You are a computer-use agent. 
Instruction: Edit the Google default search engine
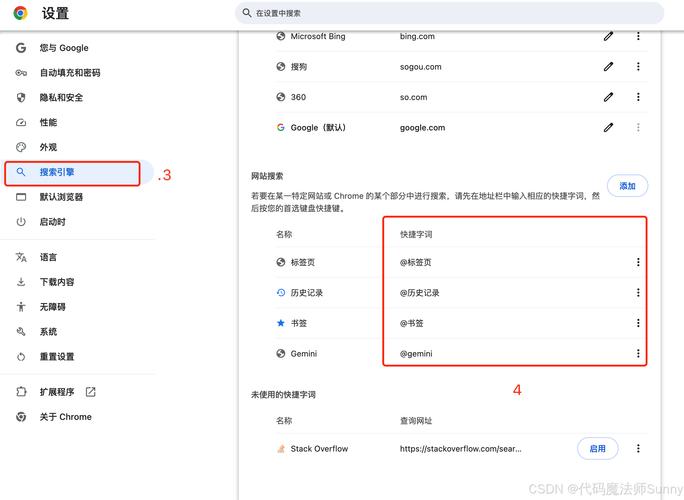click(609, 127)
